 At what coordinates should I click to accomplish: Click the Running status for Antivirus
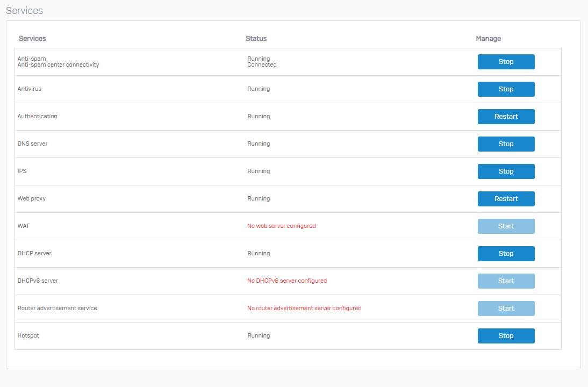coord(259,89)
